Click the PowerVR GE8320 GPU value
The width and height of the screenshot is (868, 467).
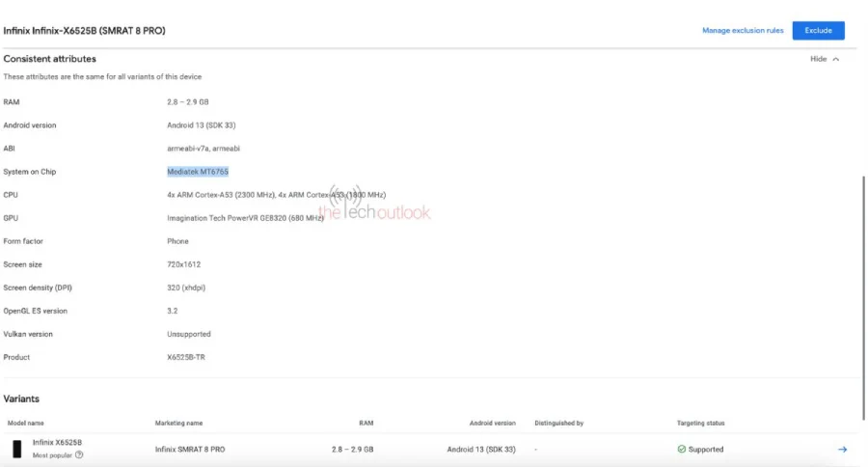(x=245, y=218)
